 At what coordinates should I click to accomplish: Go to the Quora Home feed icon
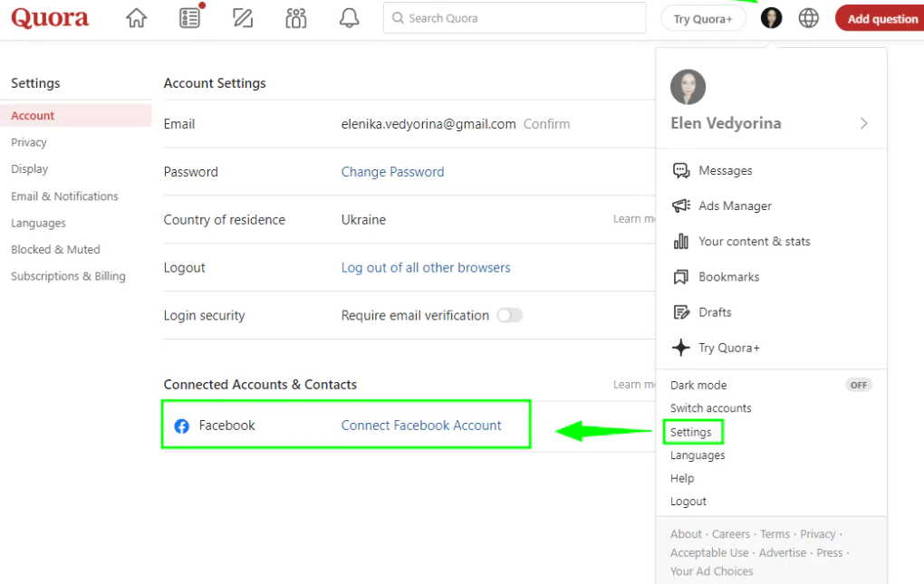(136, 18)
